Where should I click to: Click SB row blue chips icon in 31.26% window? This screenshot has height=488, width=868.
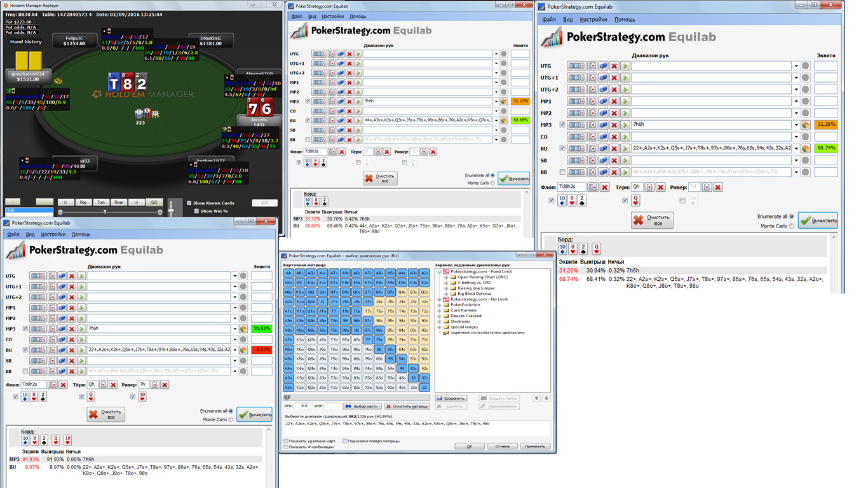[603, 160]
